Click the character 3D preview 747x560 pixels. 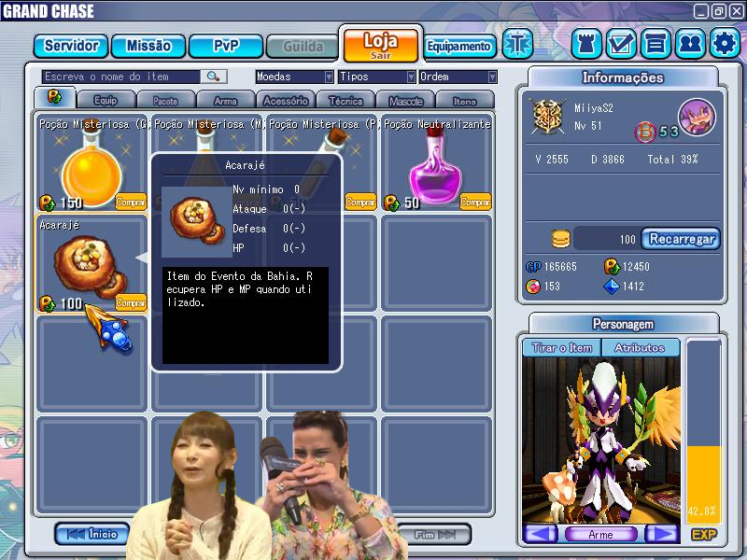(601, 441)
